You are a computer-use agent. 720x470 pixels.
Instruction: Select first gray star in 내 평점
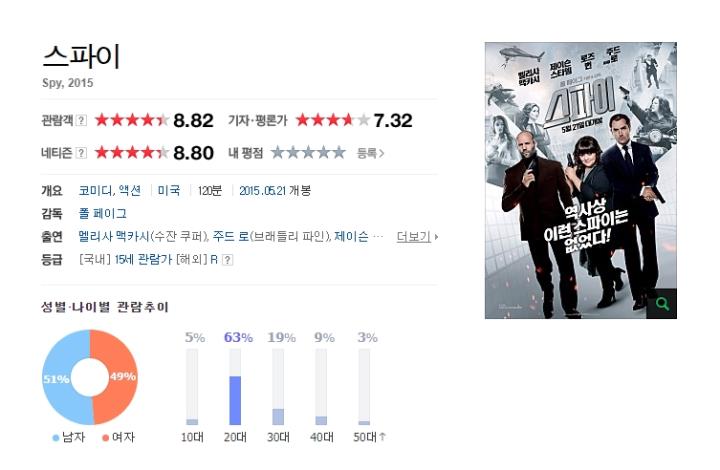tap(278, 152)
